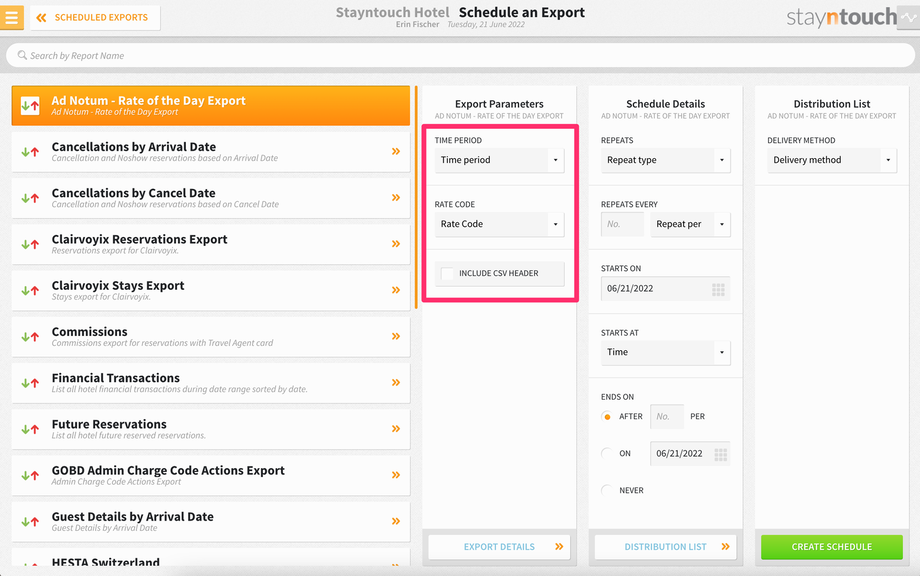
Task: Open the Time period dropdown
Action: [x=499, y=160]
